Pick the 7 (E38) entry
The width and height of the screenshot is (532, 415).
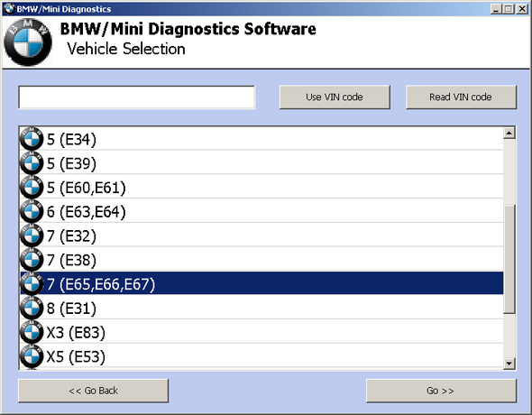click(261, 259)
